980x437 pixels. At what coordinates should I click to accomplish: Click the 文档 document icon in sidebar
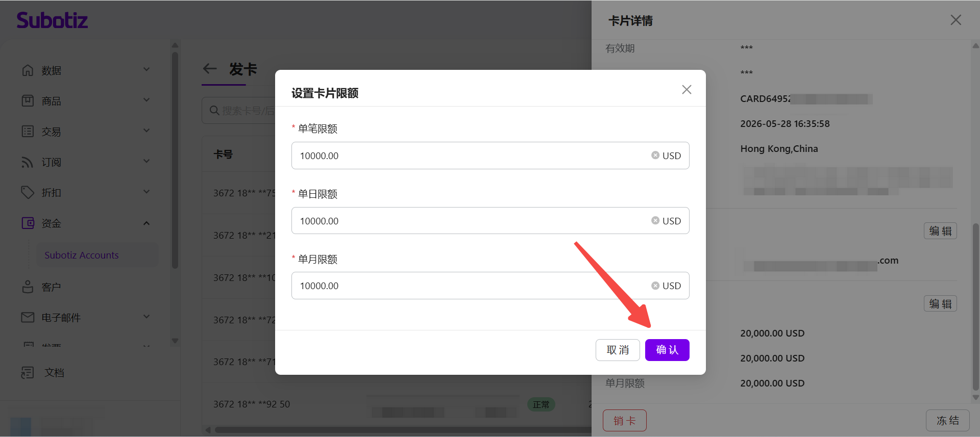click(28, 373)
